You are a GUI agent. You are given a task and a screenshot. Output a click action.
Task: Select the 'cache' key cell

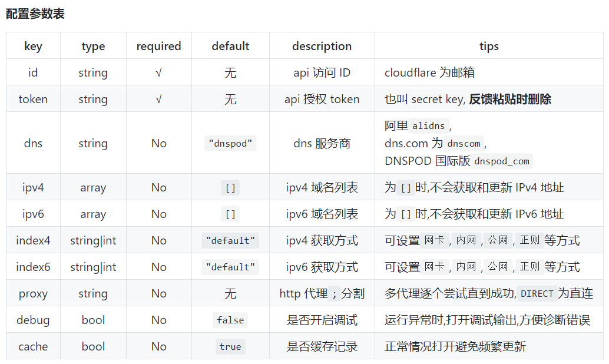tap(33, 346)
